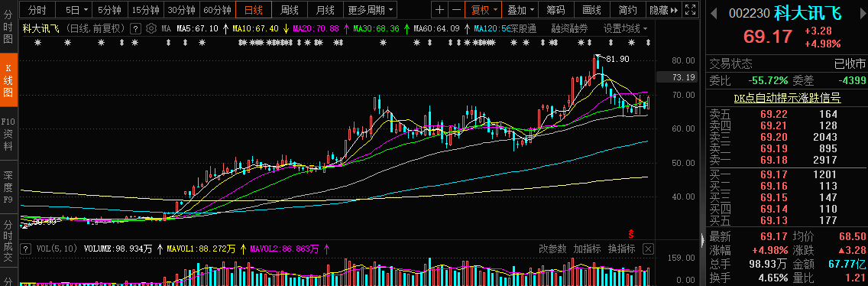Open 深度F9 sidebar page

(x=8, y=187)
